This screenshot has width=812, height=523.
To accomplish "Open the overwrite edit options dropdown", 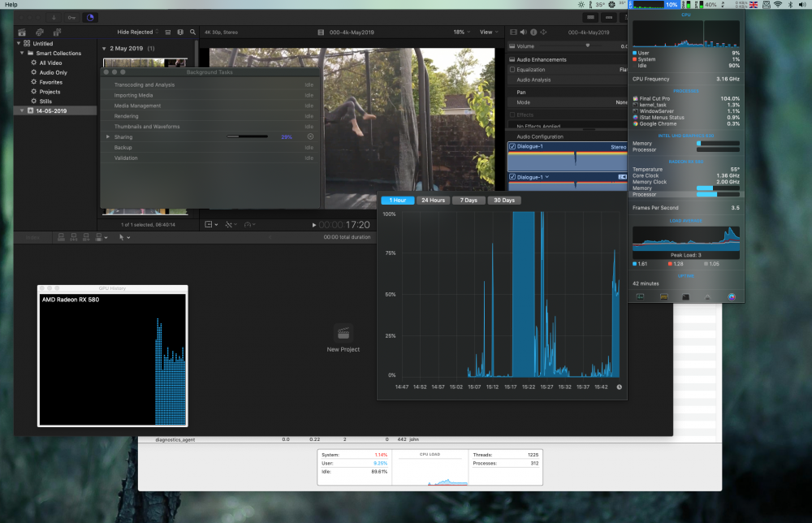I will click(x=101, y=237).
